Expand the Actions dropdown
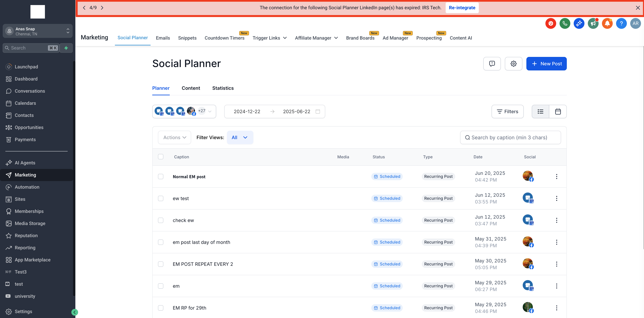 174,138
